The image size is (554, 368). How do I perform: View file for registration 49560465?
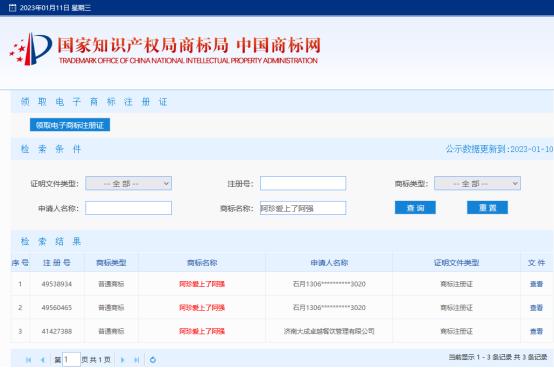pyautogui.click(x=536, y=308)
